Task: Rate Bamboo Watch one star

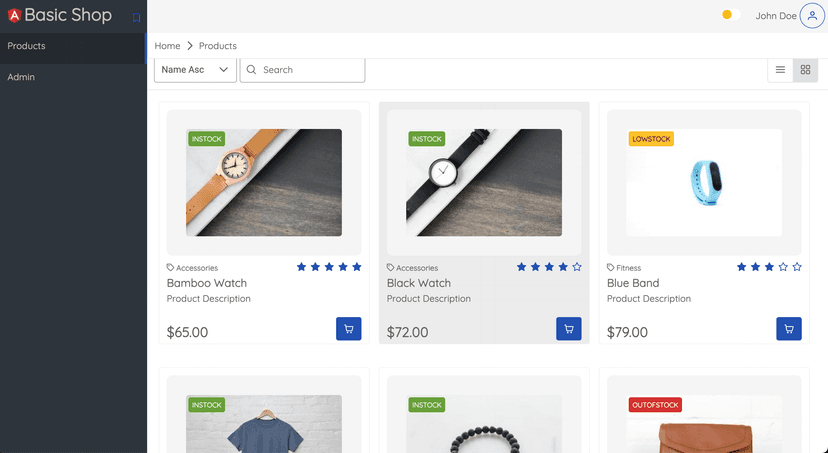Action: coord(302,267)
